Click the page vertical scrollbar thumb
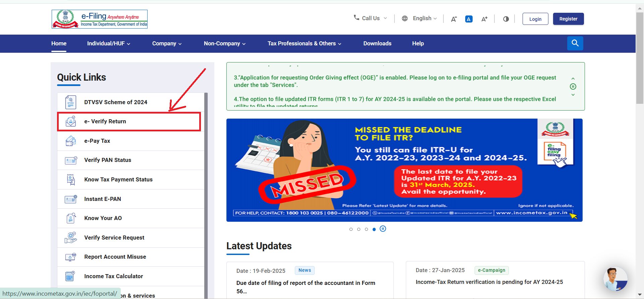 [x=640, y=58]
